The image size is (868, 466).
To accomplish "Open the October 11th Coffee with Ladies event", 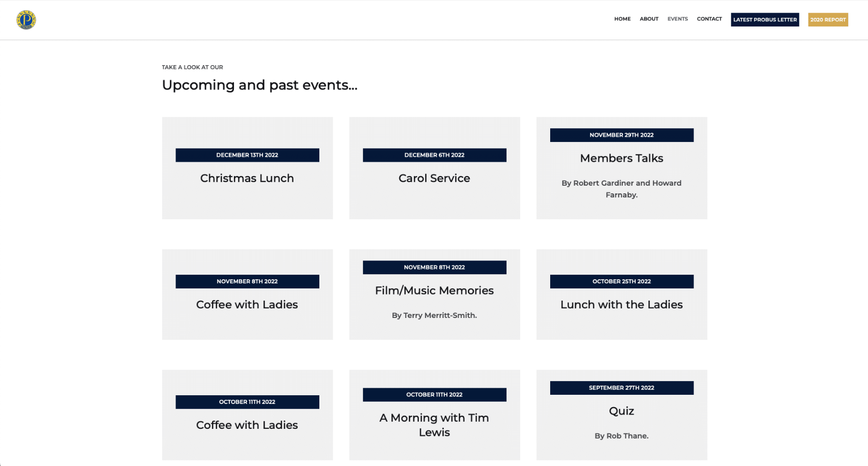I will click(247, 425).
